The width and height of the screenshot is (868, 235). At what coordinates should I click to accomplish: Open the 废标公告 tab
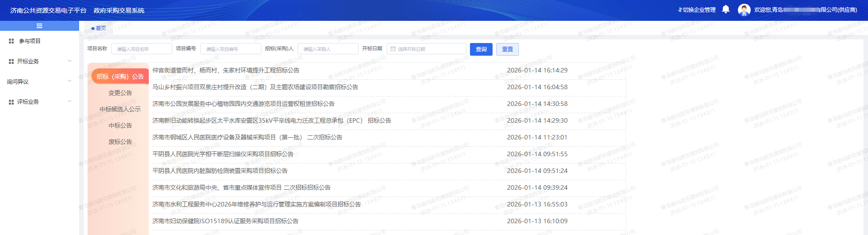point(120,142)
